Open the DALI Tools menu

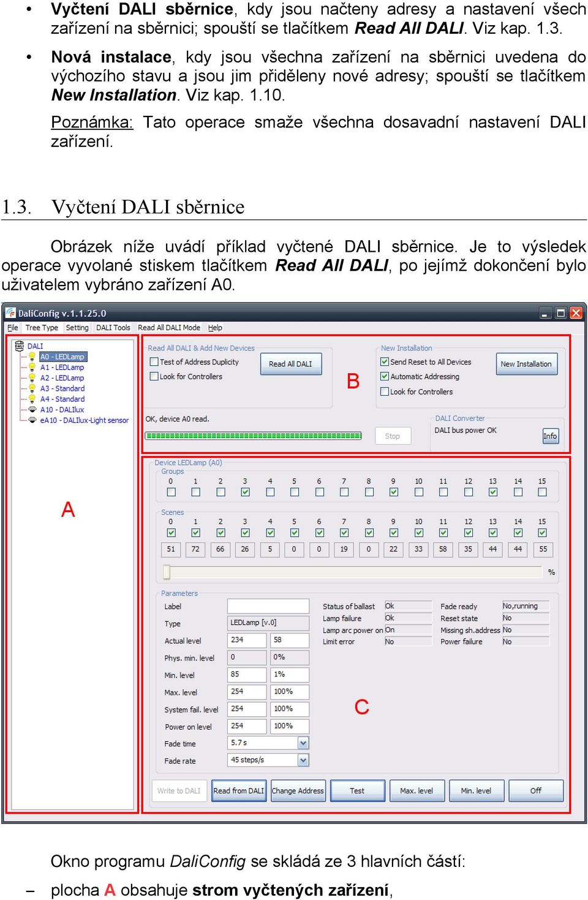[x=113, y=328]
